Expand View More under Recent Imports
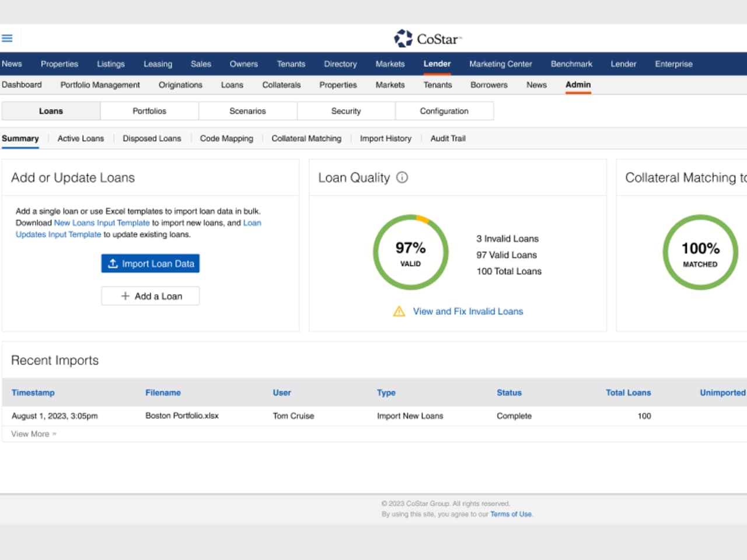 coord(32,433)
